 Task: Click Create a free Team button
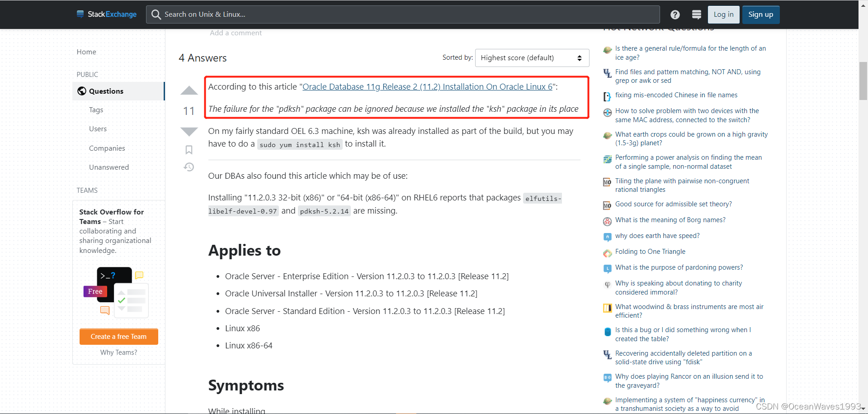(x=118, y=337)
